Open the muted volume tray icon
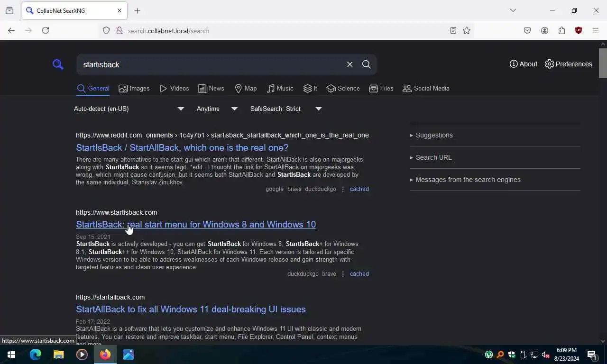607x364 pixels. click(x=545, y=355)
